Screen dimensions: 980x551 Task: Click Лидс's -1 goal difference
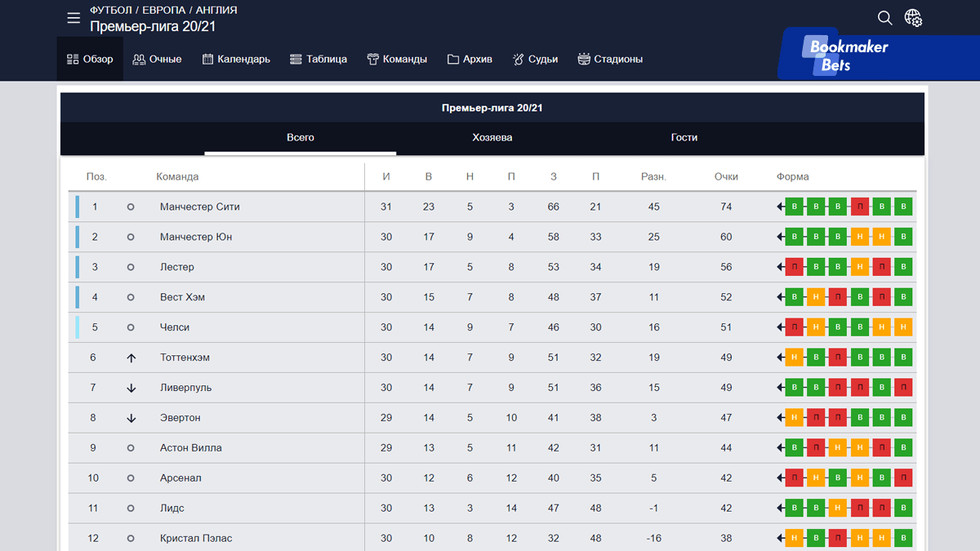coord(653,509)
